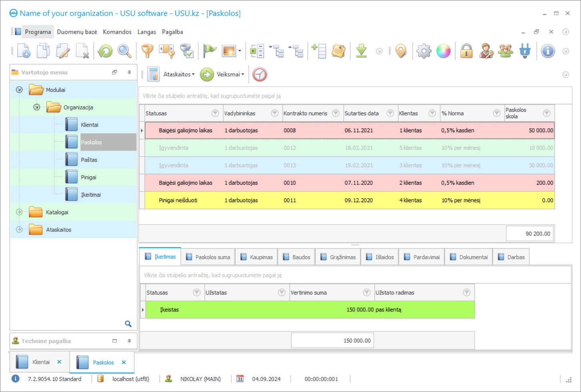The height and width of the screenshot is (392, 581).
Task: Open the Komandos menu
Action: point(117,32)
